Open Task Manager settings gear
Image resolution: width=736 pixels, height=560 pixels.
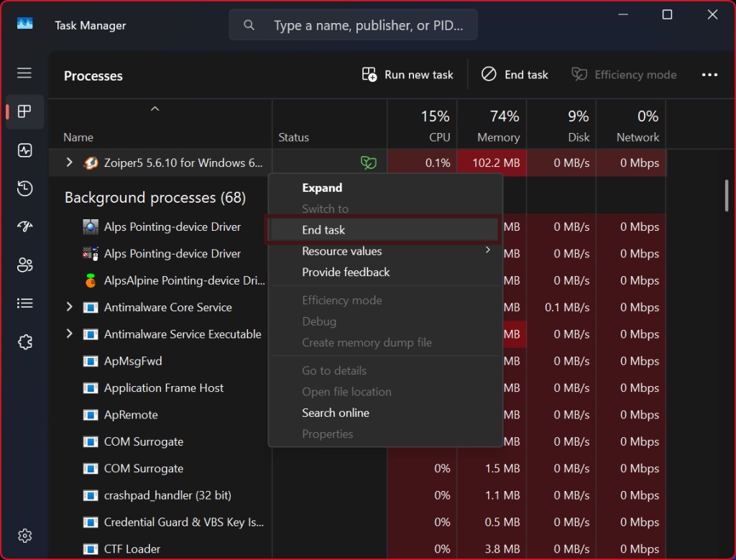pos(24,536)
